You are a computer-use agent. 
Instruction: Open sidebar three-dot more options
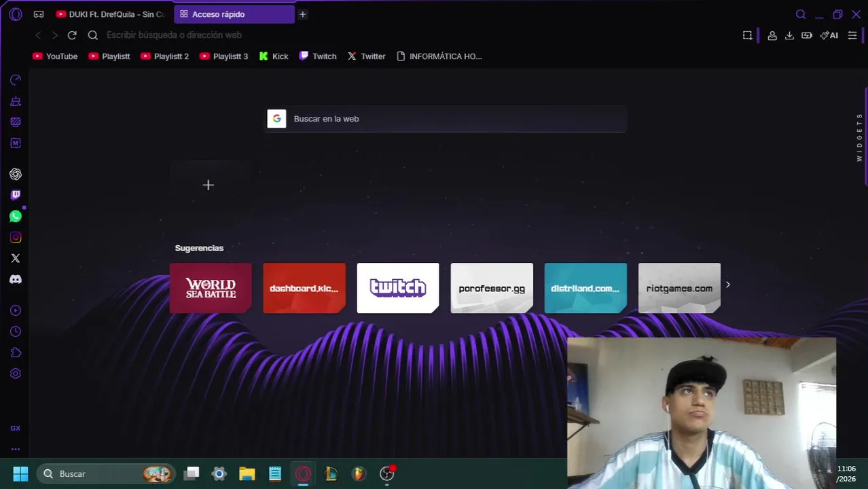click(16, 449)
